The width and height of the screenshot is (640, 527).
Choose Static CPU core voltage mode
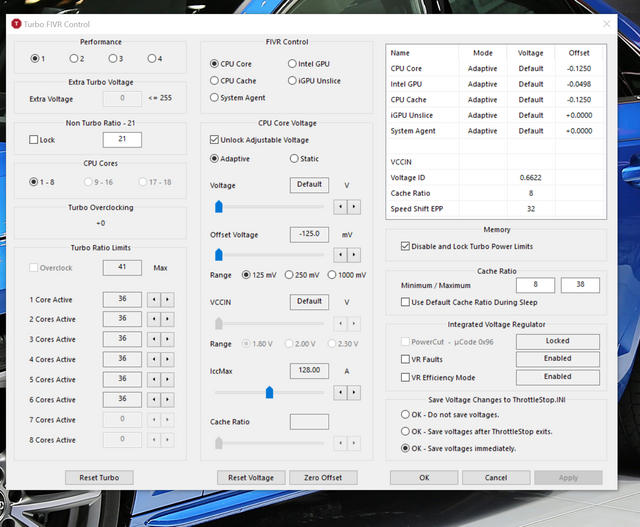point(293,158)
